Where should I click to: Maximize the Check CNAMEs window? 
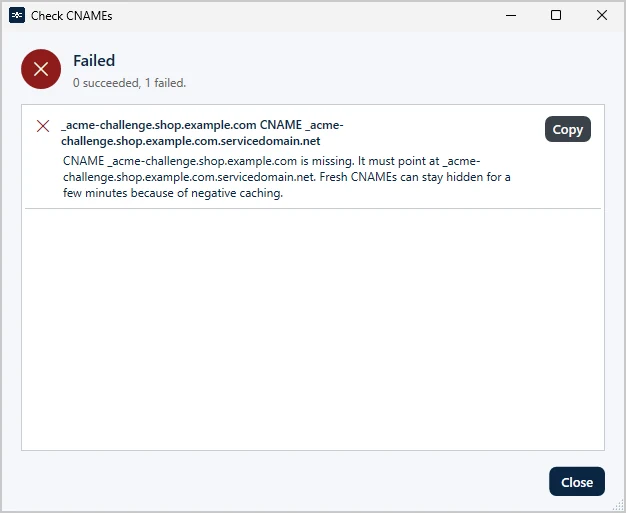(556, 16)
